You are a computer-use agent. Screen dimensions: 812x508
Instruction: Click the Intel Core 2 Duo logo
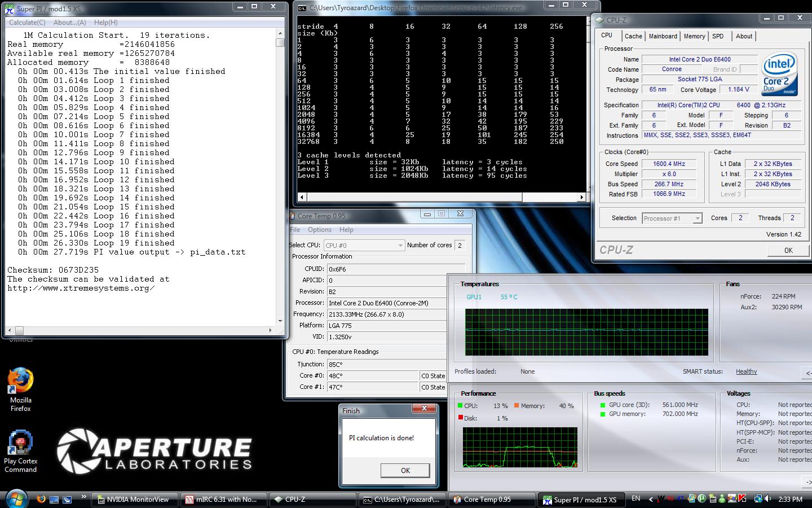[779, 73]
